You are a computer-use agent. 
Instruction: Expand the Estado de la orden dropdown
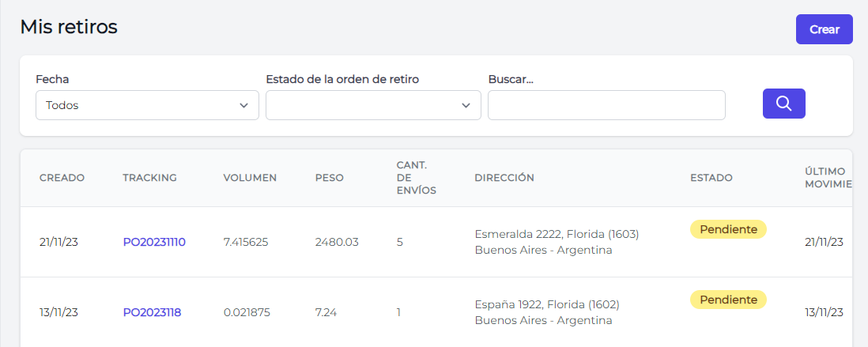(373, 105)
